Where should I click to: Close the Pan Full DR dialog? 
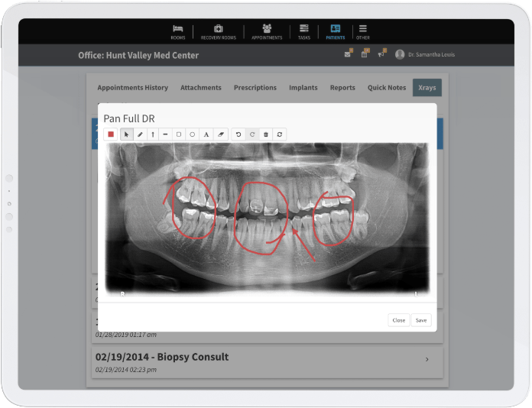click(399, 320)
